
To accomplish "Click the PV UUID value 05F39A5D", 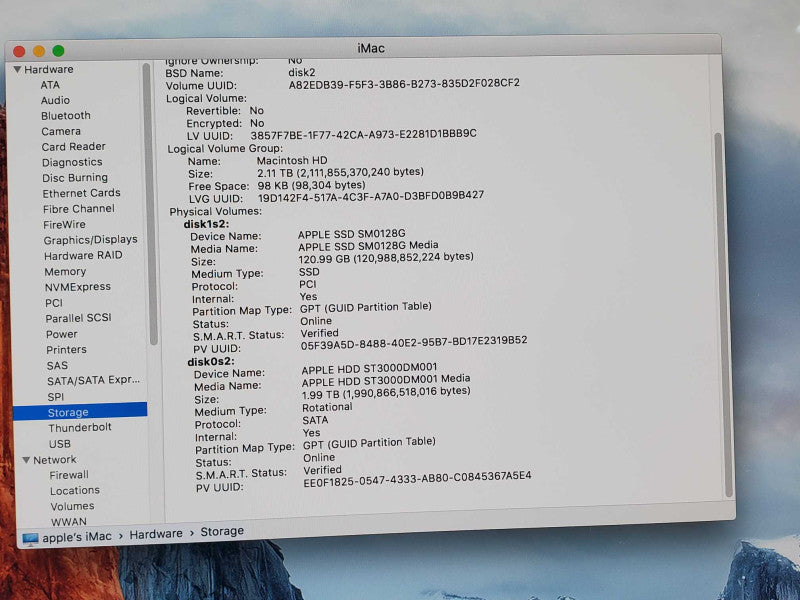I will pos(414,343).
